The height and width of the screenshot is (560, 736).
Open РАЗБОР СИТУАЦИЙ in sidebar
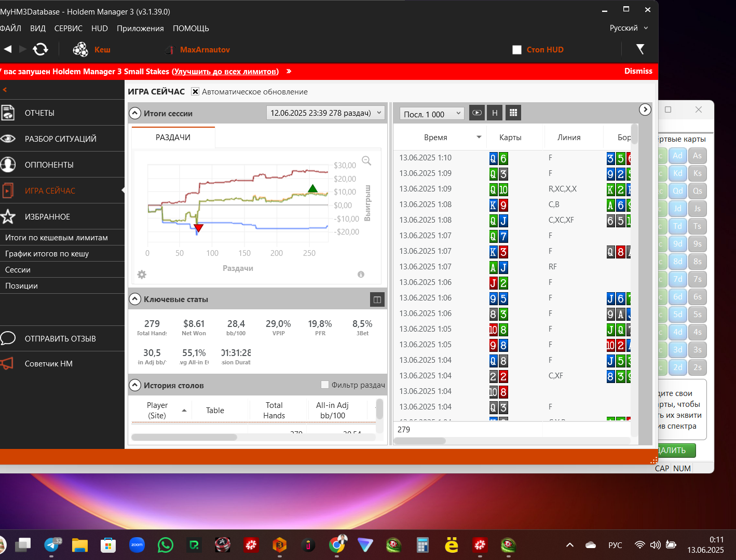pyautogui.click(x=62, y=139)
